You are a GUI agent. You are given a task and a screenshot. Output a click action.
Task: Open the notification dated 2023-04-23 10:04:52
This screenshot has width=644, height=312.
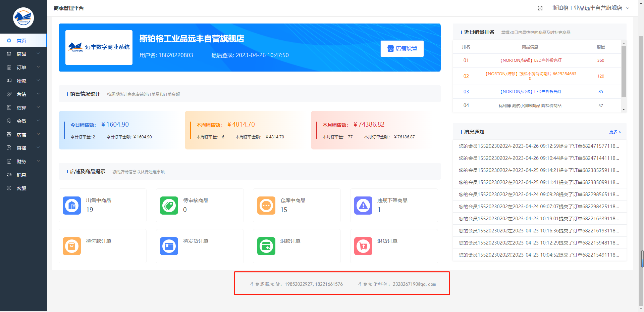[x=539, y=255]
